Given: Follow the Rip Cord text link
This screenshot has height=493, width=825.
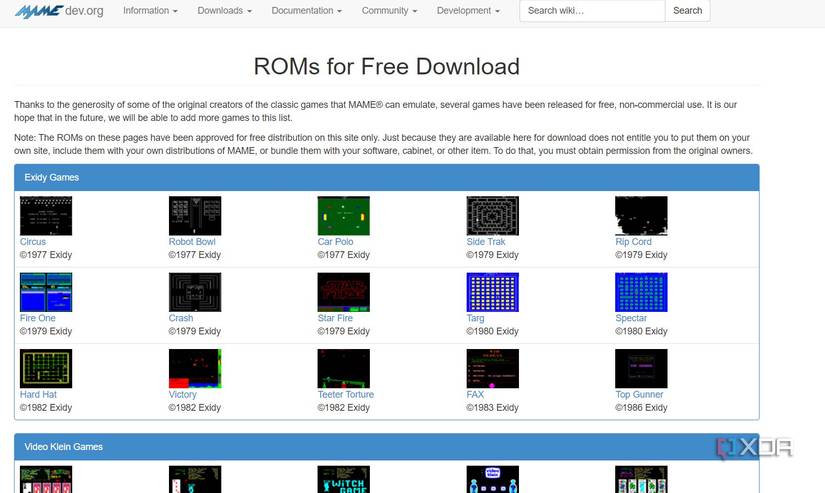Looking at the screenshot, I should 633,242.
